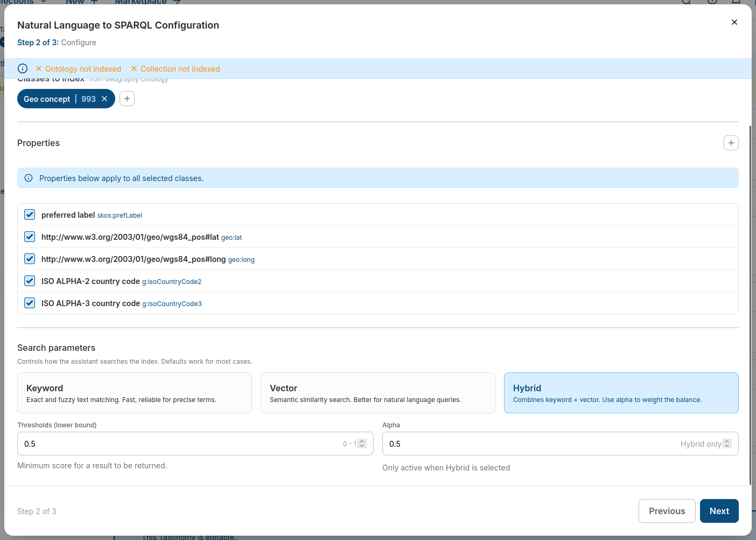Click the X icon next to Ontology not indexed
The height and width of the screenshot is (540, 756).
(x=39, y=68)
